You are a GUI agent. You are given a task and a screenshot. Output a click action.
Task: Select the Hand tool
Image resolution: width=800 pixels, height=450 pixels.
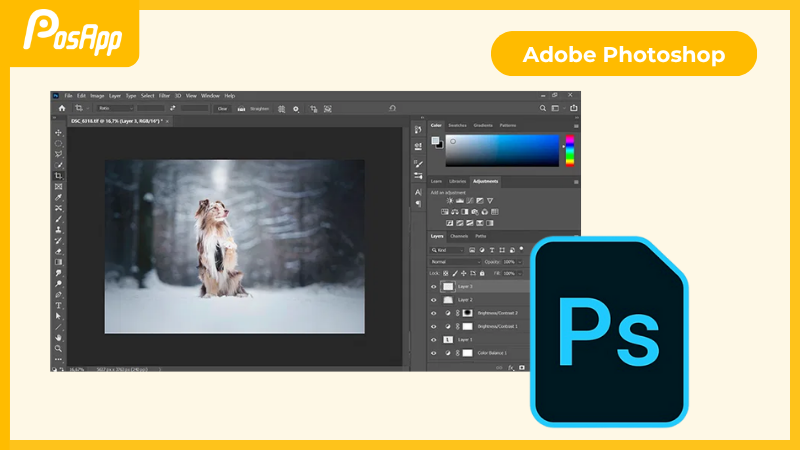coord(58,338)
